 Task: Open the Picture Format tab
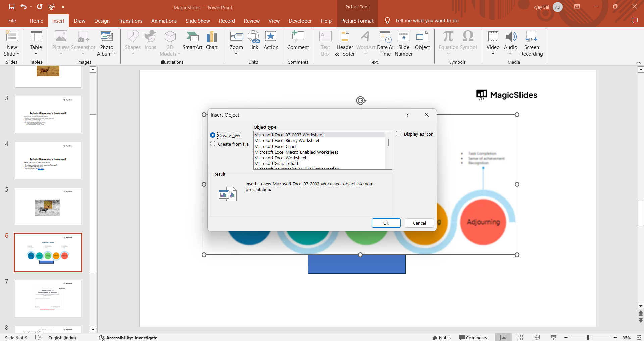357,21
